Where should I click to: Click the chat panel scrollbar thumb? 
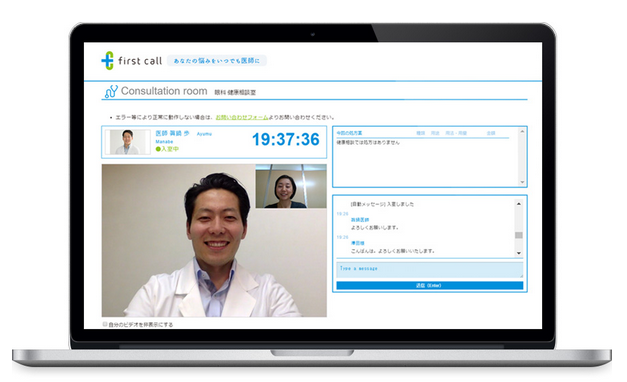(519, 235)
